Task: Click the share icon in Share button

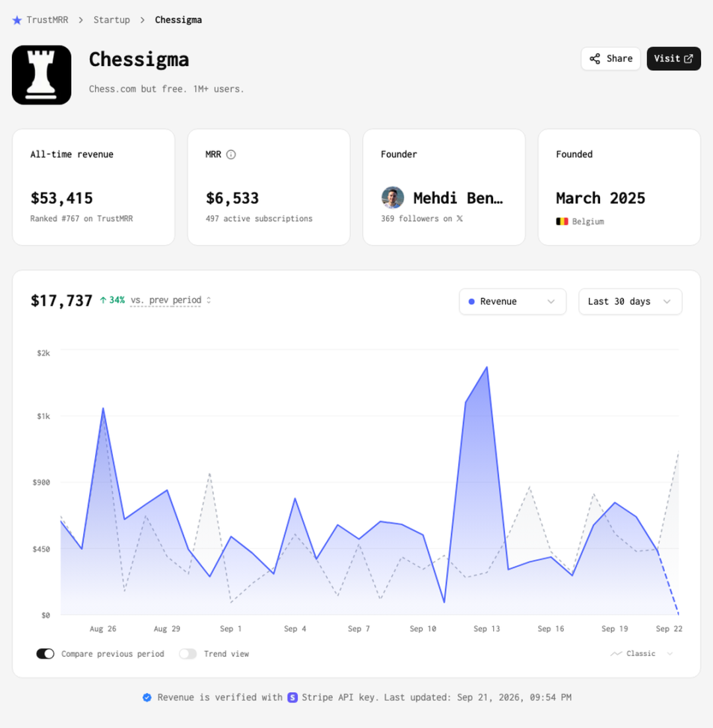Action: (595, 59)
